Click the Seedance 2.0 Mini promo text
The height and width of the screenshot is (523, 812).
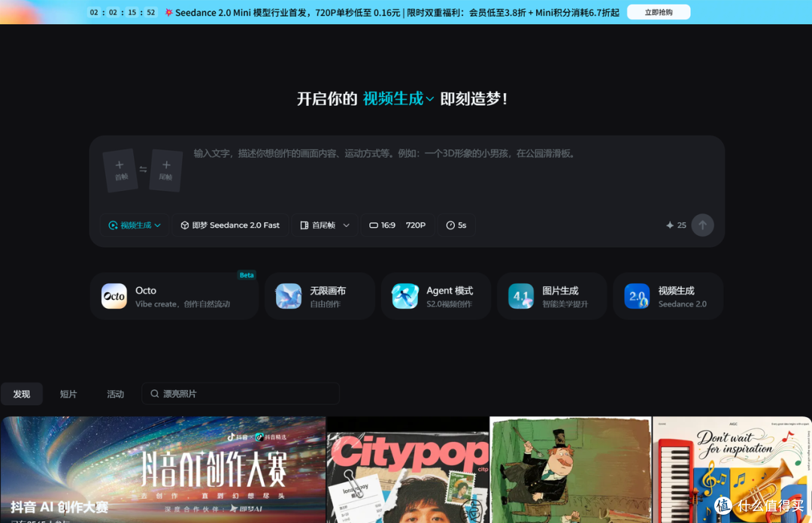[397, 13]
